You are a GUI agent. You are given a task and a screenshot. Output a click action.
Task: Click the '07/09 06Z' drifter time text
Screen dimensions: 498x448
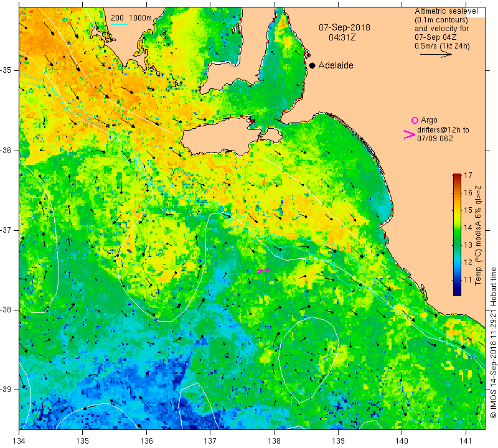pos(435,139)
